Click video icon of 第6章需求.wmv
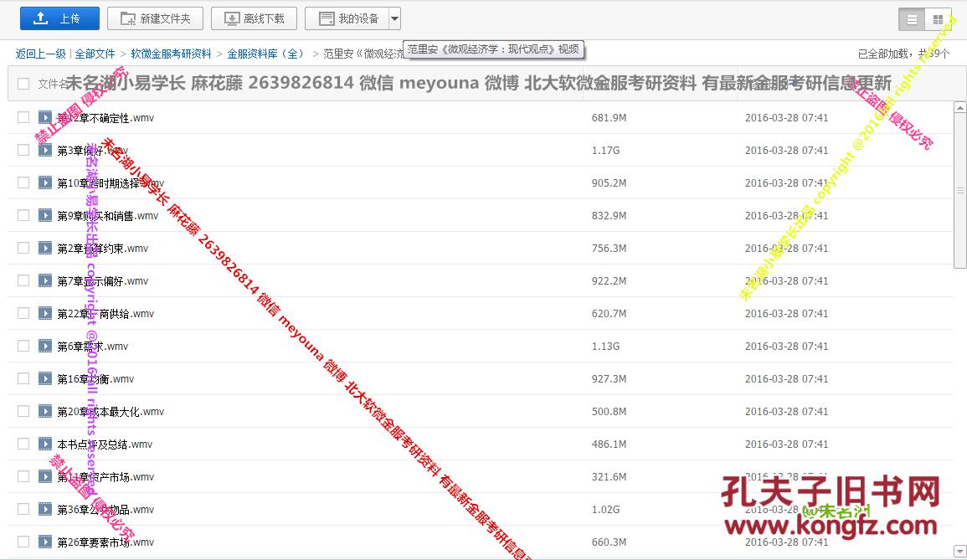Screen dimensions: 967x560 (45, 346)
